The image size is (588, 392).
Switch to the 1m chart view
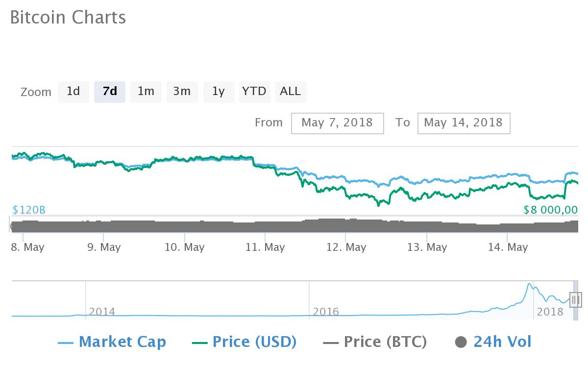tap(146, 92)
